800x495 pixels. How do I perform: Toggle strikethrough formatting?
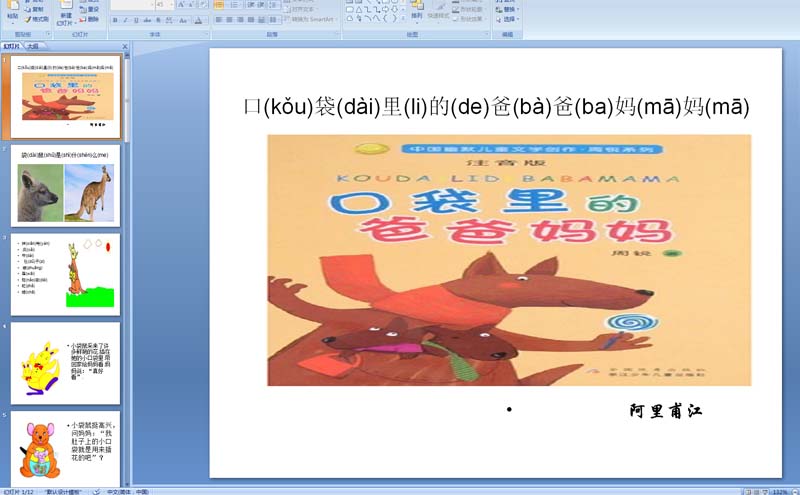click(147, 20)
